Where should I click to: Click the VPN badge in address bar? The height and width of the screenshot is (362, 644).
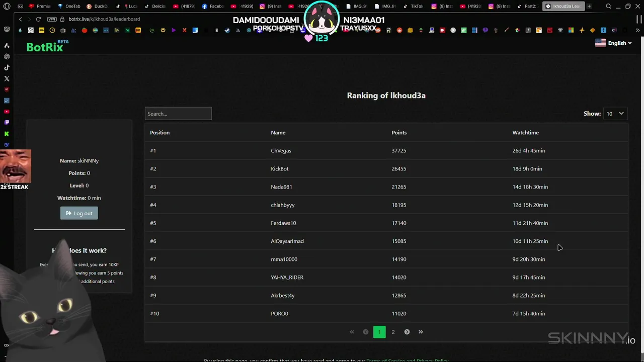(x=52, y=19)
